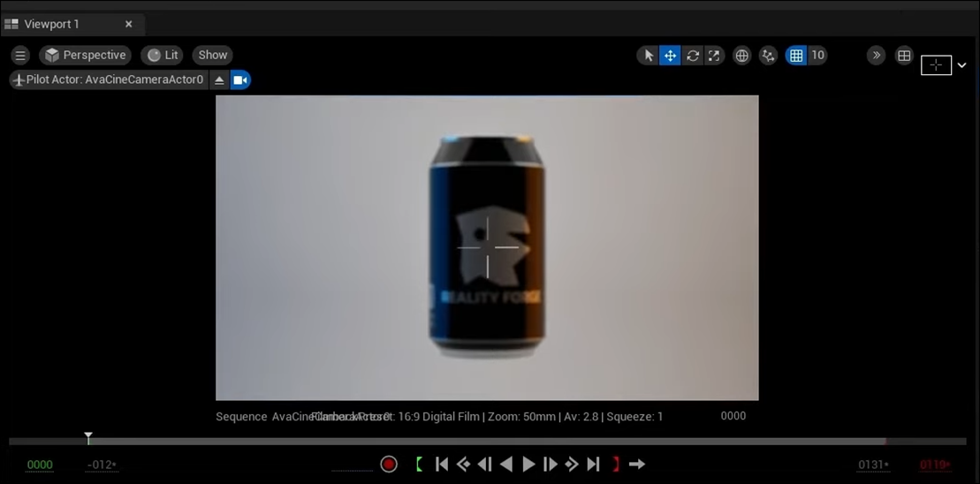This screenshot has height=484, width=980.
Task: Edit green start frame value 0000
Action: click(x=40, y=465)
